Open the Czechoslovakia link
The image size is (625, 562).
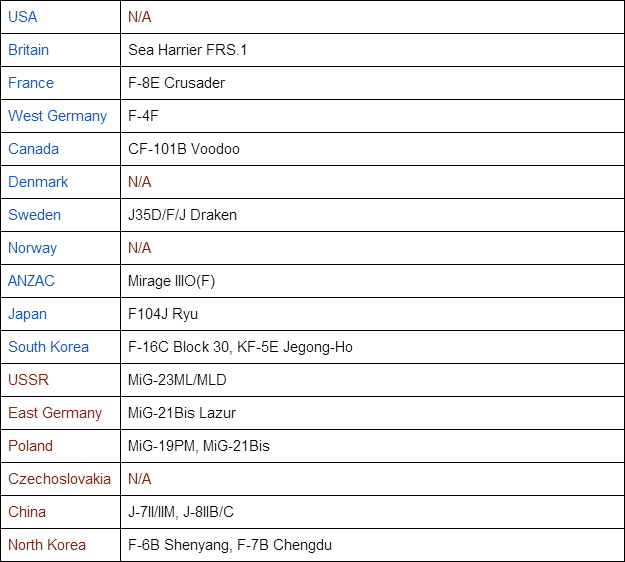[59, 479]
